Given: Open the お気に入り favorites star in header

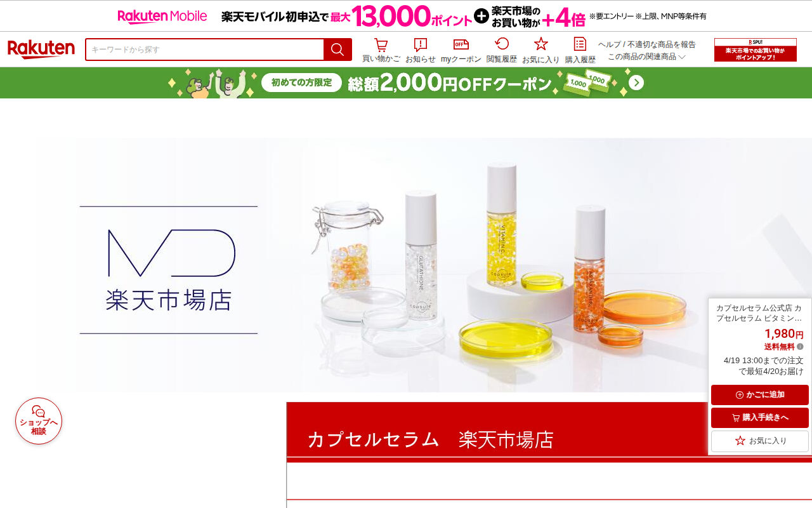Looking at the screenshot, I should coord(541,50).
